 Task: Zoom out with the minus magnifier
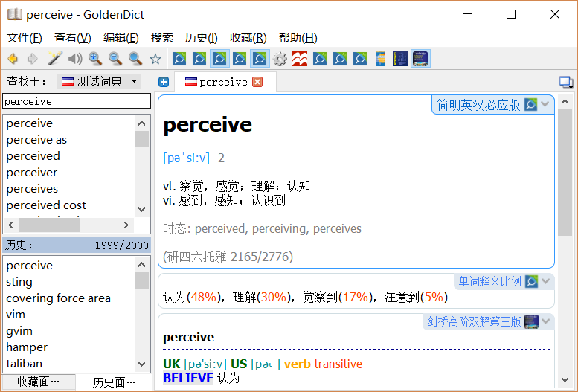[x=115, y=59]
